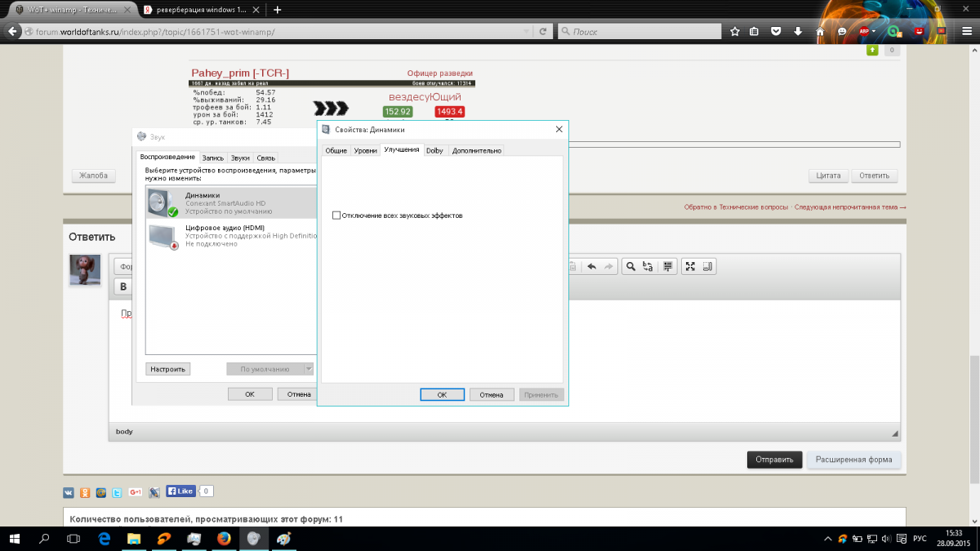Open Запись tab in Звук window

tap(213, 158)
